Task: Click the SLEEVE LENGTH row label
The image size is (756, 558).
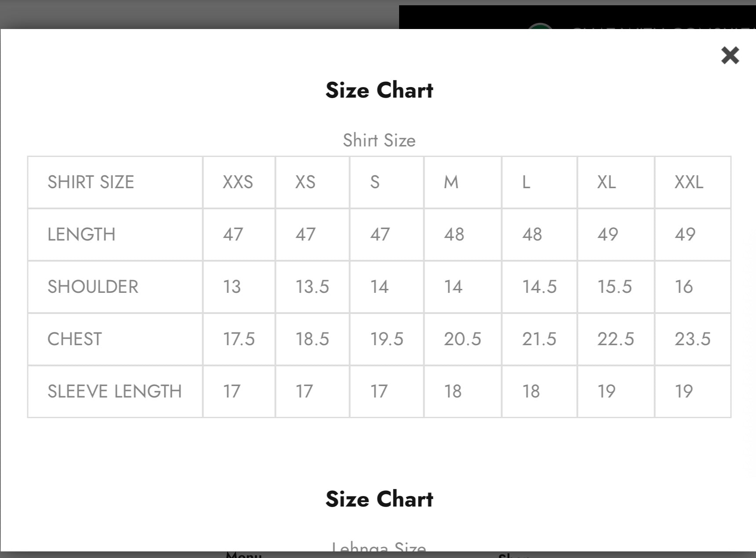Action: [x=115, y=391]
